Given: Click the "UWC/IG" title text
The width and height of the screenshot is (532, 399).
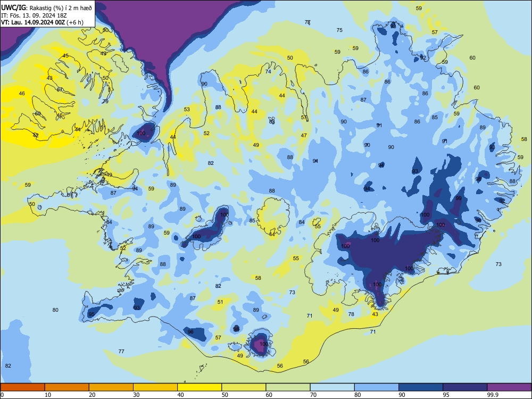Looking at the screenshot, I should 14,7.
